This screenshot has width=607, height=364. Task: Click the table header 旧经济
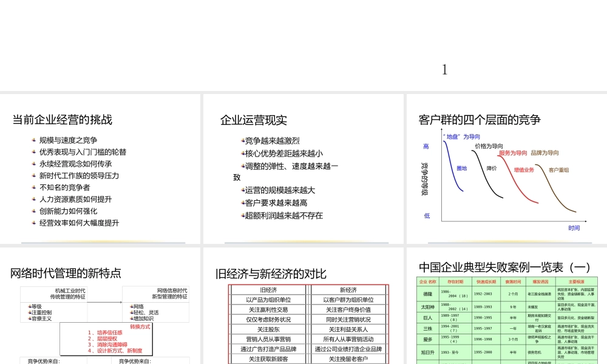point(268,290)
